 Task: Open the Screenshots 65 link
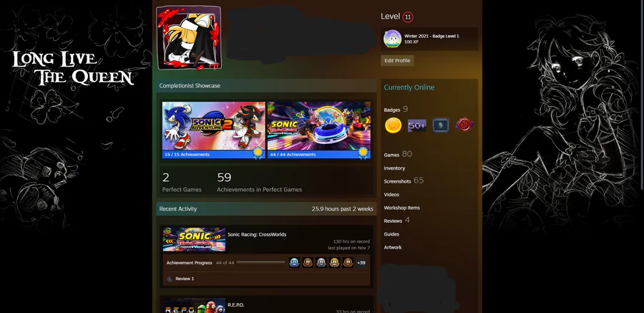[x=404, y=180]
